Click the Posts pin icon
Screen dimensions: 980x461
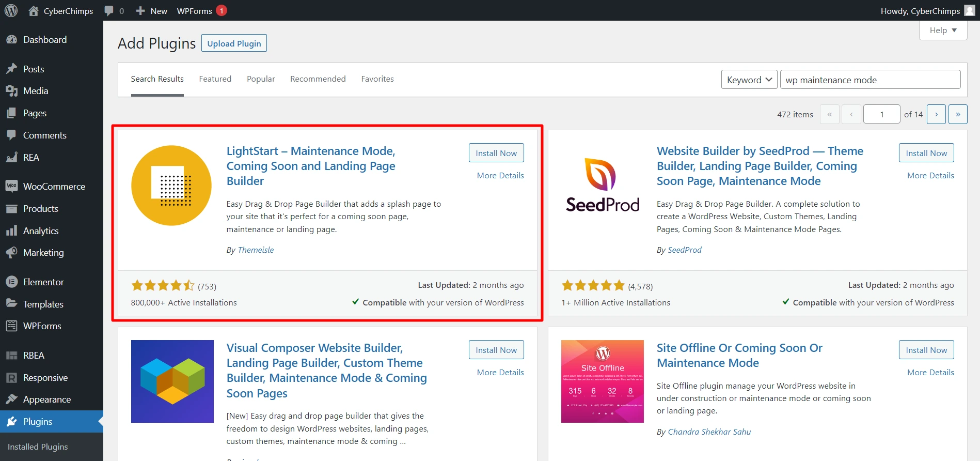point(11,69)
